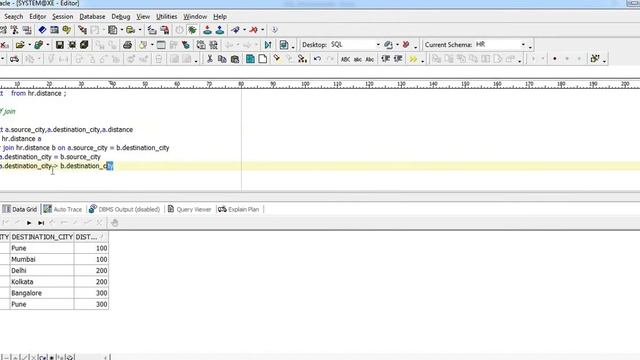The image size is (640, 360).
Task: Click the print icon
Action: click(127, 45)
